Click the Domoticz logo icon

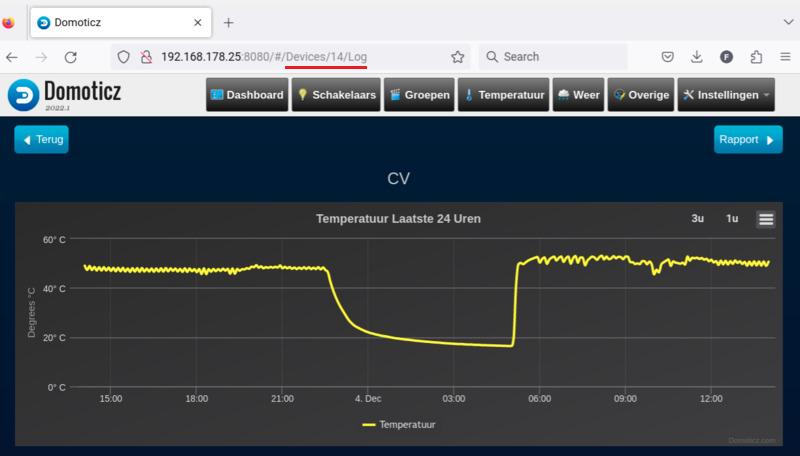coord(23,95)
